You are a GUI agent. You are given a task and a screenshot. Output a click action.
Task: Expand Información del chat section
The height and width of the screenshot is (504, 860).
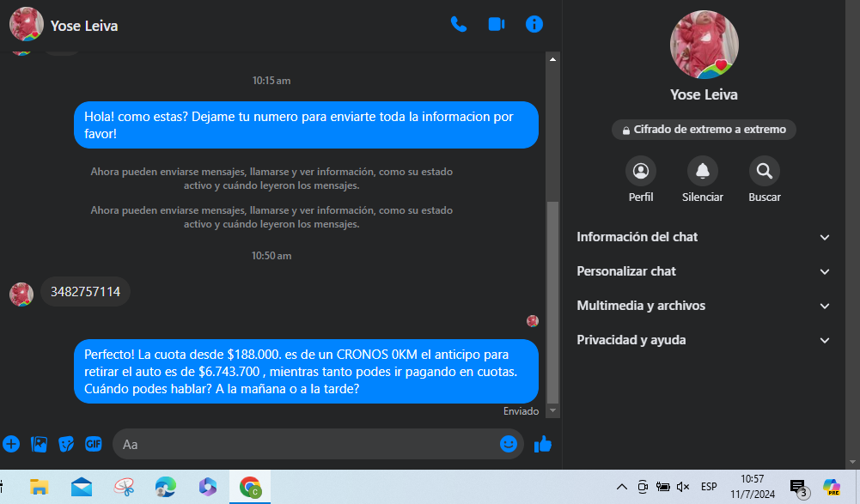pos(704,237)
